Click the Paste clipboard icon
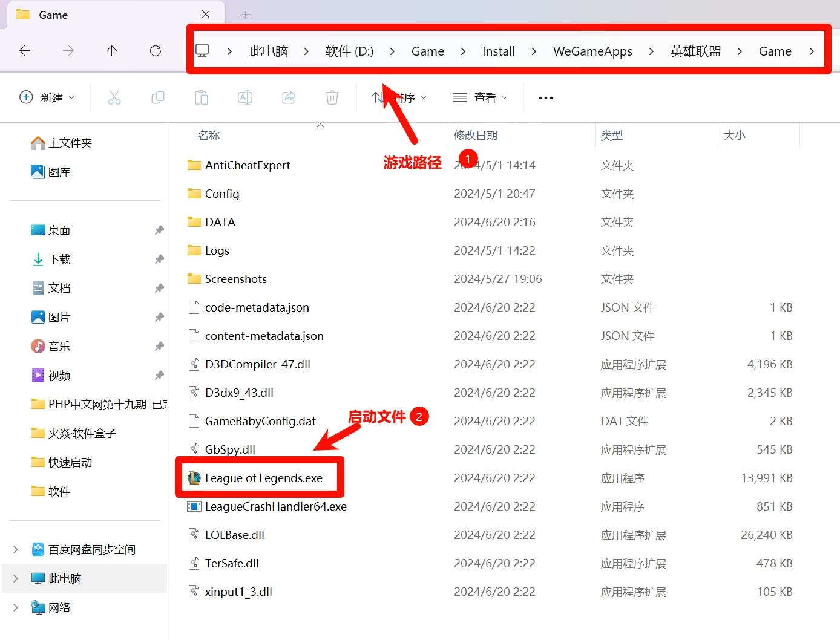840x640 pixels. point(202,97)
